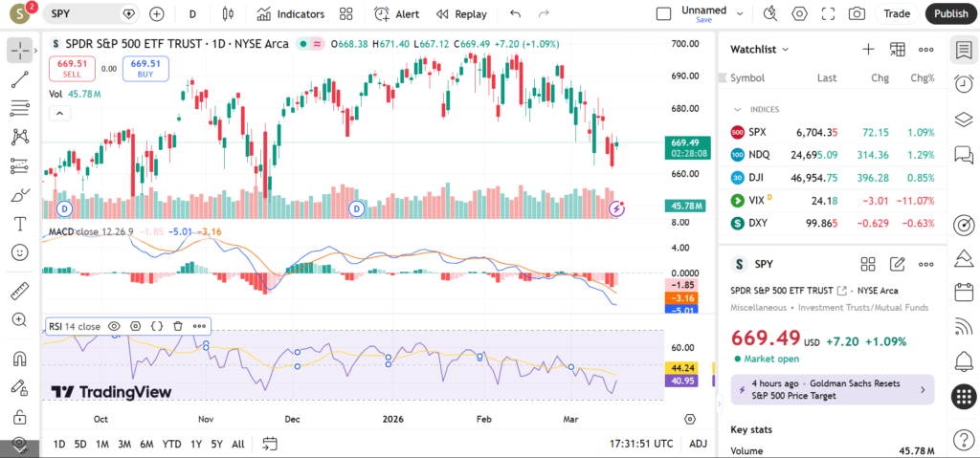The width and height of the screenshot is (980, 458).
Task: Pick the Text annotation tool
Action: point(19,224)
